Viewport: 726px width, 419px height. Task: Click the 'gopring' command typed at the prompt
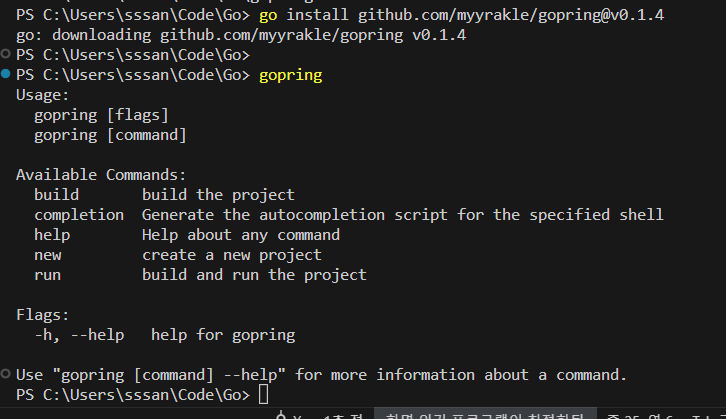(290, 75)
